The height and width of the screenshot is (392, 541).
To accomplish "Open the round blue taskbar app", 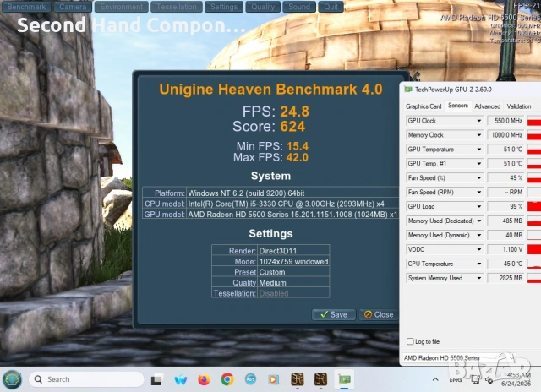I will pyautogui.click(x=250, y=379).
